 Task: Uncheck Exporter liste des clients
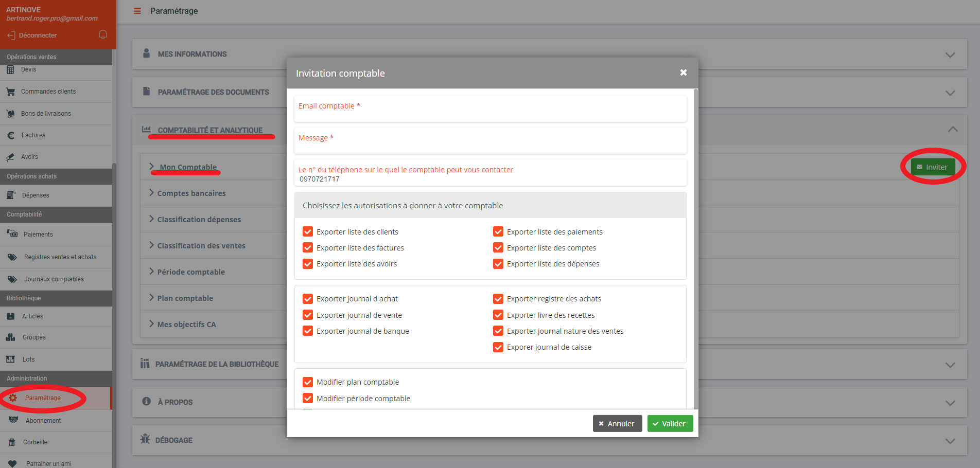tap(308, 232)
